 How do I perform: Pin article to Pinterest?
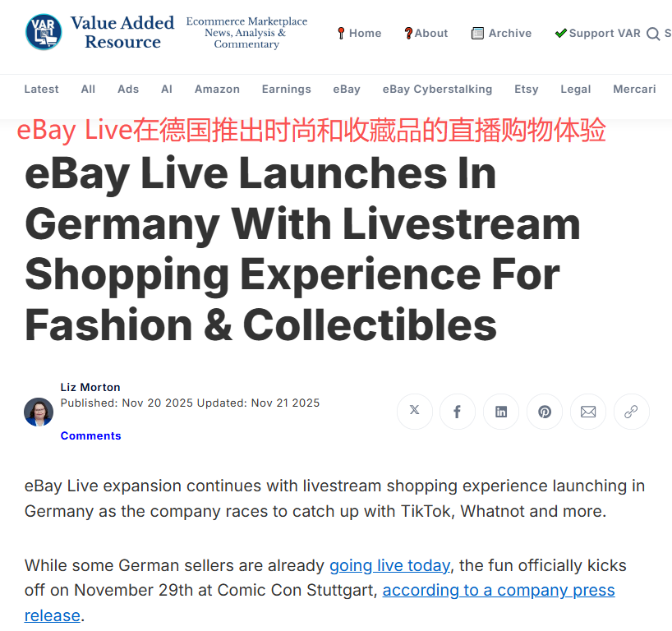click(545, 412)
